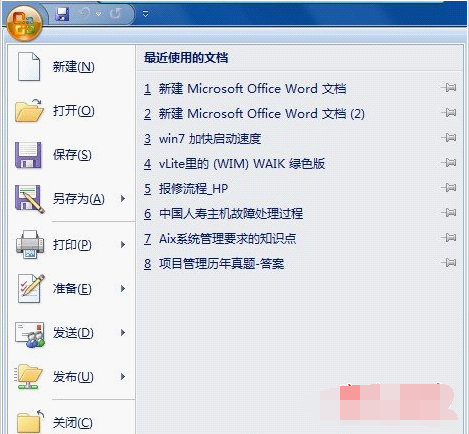Expand the 发送(D) submenu arrow
Viewport: 469px width, 434px height.
tap(123, 333)
